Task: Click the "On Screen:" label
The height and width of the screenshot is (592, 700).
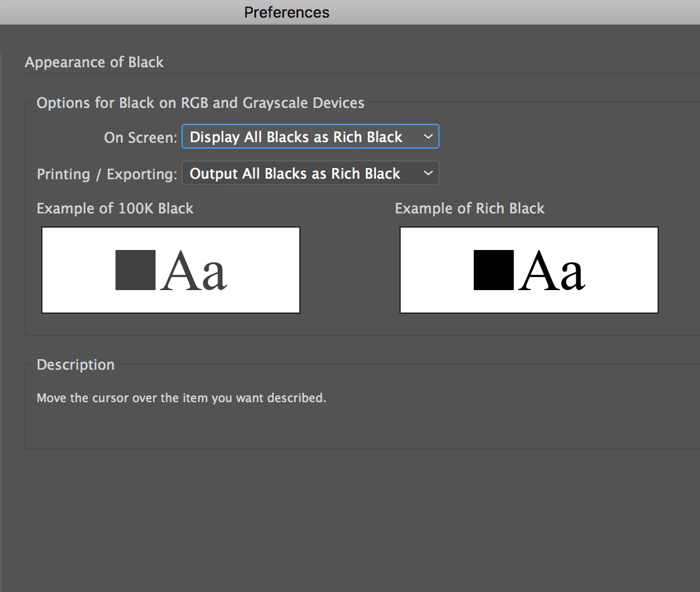Action: pyautogui.click(x=140, y=137)
